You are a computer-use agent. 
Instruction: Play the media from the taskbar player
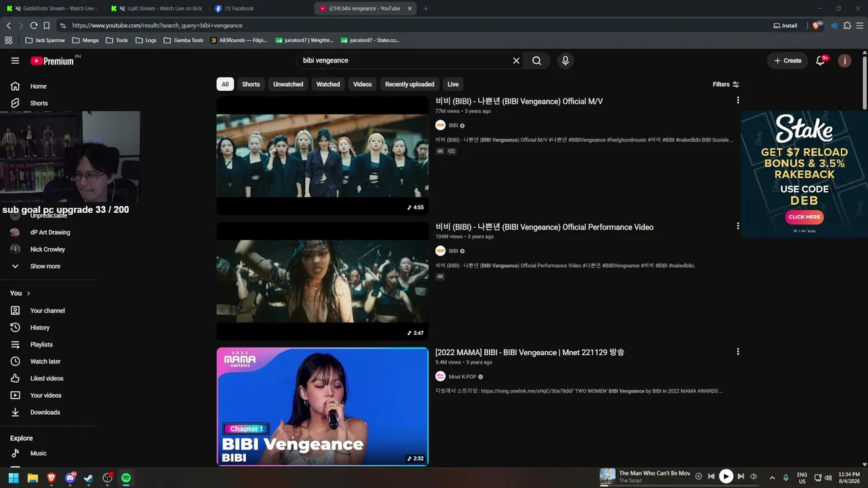click(x=726, y=476)
